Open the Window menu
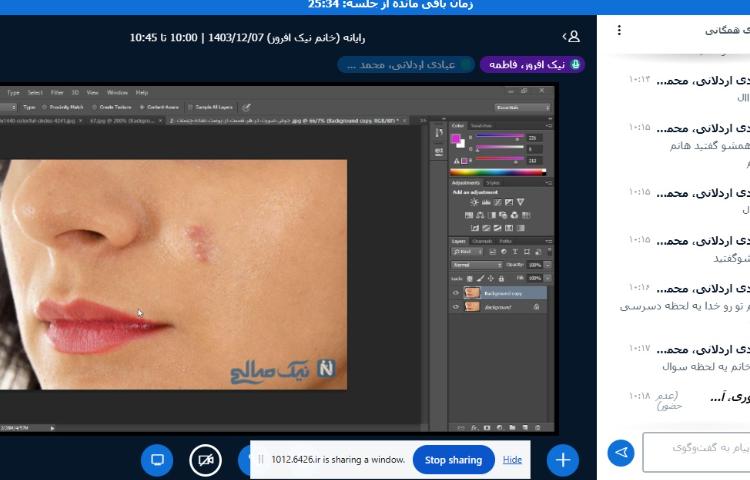750x480 pixels. 117,93
